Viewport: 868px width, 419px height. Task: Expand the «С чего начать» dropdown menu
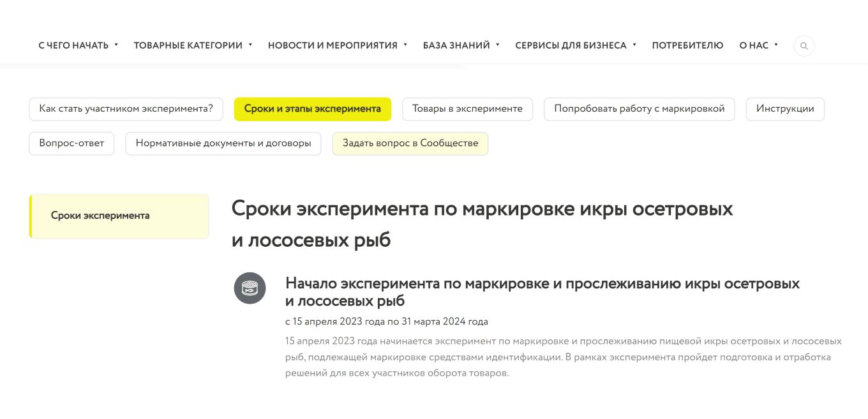tap(78, 45)
